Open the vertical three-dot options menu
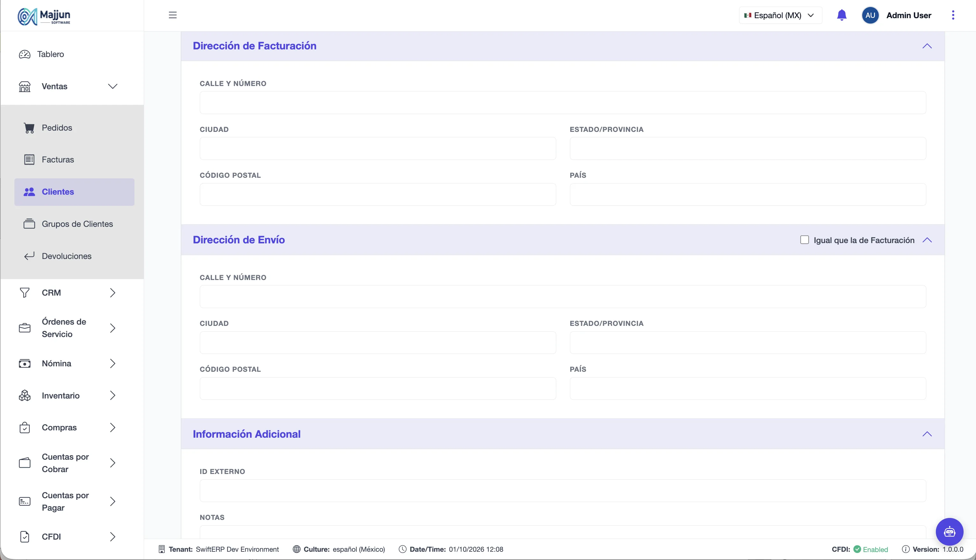 [953, 15]
